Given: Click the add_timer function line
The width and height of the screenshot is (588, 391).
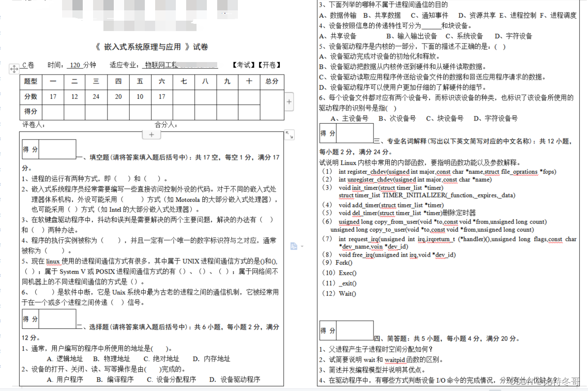Looking at the screenshot, I should point(383,205).
